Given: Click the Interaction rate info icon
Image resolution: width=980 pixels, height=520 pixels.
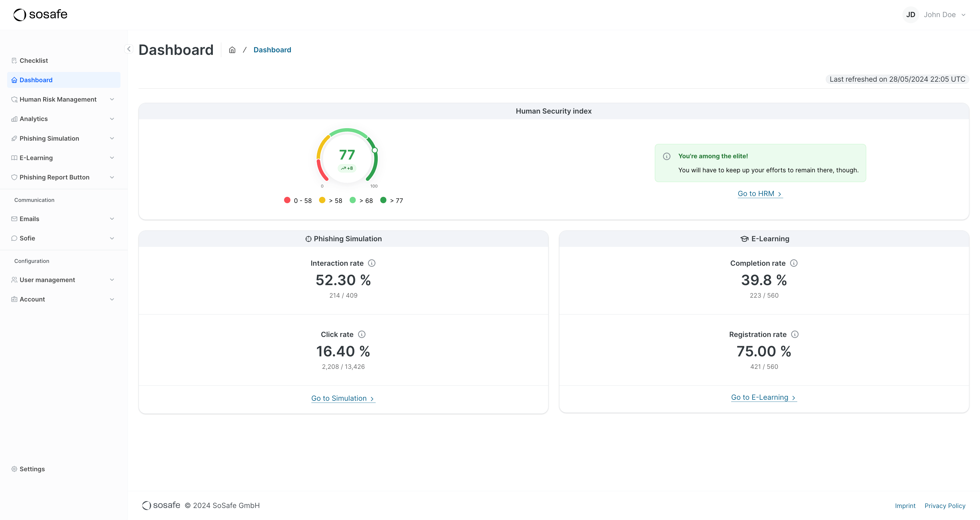Looking at the screenshot, I should pyautogui.click(x=372, y=263).
